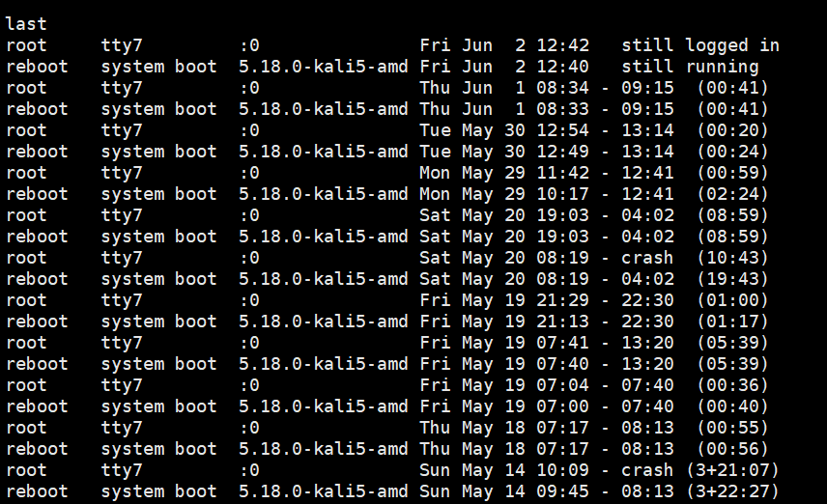Select the (10:43) duration value
The width and height of the screenshot is (827, 504).
731,258
